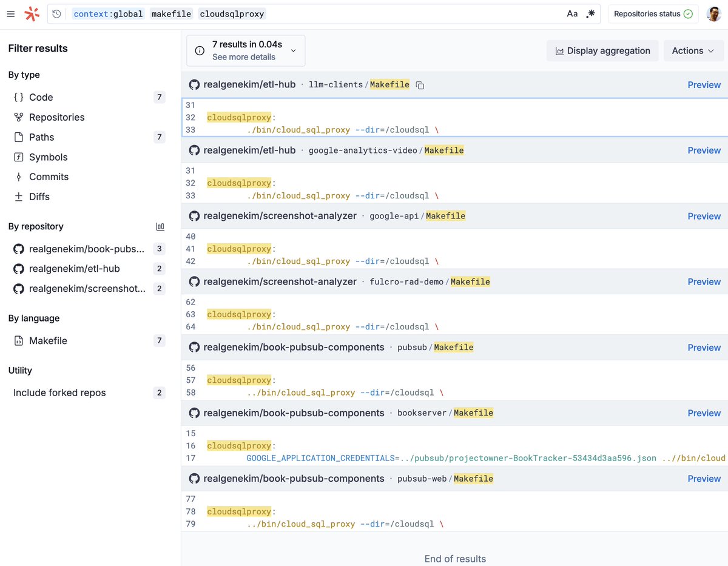Open realgenekim/book-pubsub-components link in bookserver result
This screenshot has width=728, height=566.
[294, 413]
